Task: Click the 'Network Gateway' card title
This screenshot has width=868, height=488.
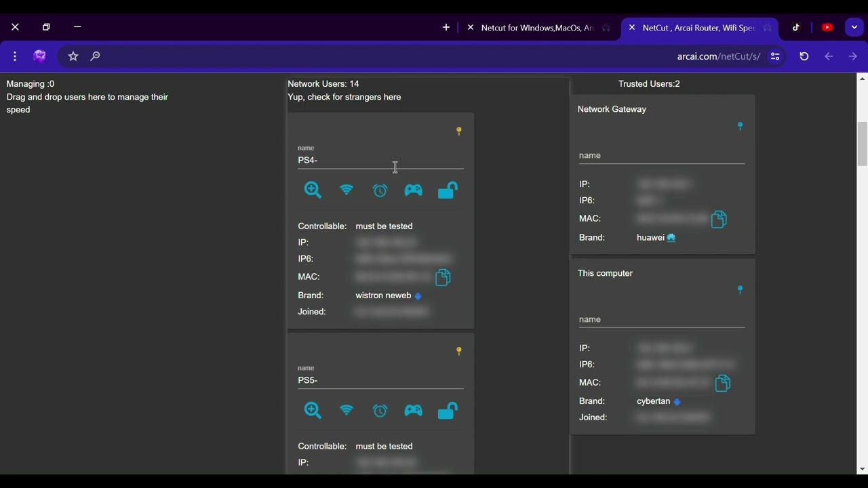Action: click(612, 109)
